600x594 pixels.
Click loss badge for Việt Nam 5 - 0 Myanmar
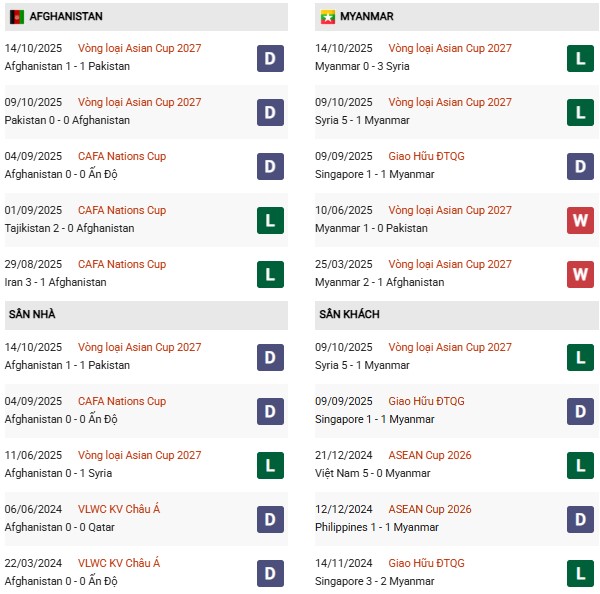(x=581, y=465)
